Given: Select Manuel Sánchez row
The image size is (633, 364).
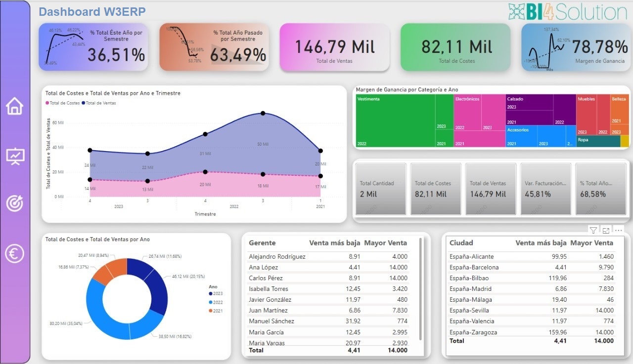Looking at the screenshot, I should [x=328, y=322].
